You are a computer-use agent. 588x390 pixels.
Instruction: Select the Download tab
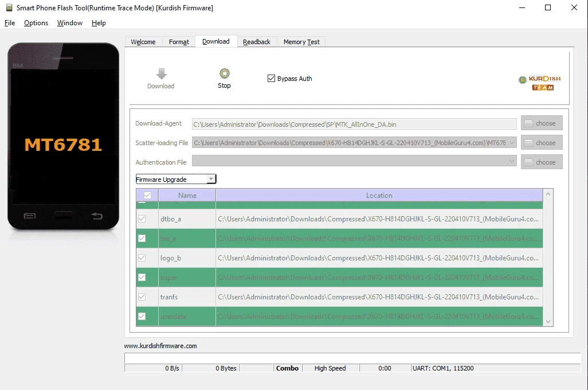216,41
